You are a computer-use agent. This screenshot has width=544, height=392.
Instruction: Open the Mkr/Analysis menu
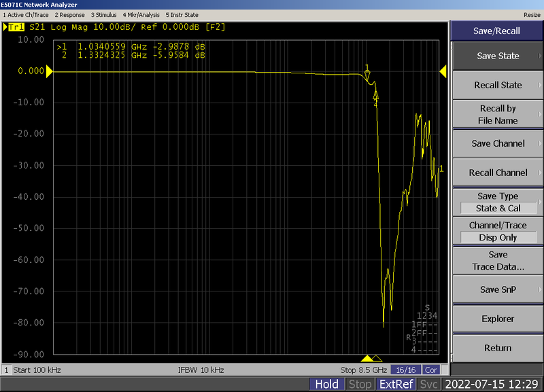(141, 15)
